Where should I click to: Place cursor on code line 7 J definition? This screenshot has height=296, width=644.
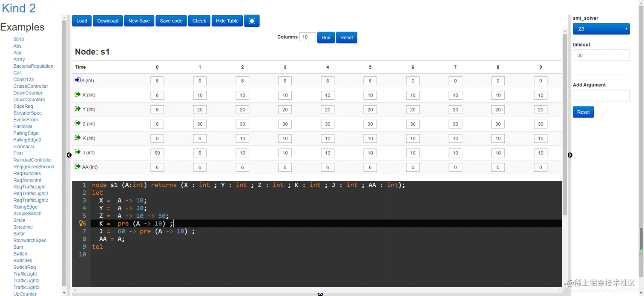tap(147, 231)
